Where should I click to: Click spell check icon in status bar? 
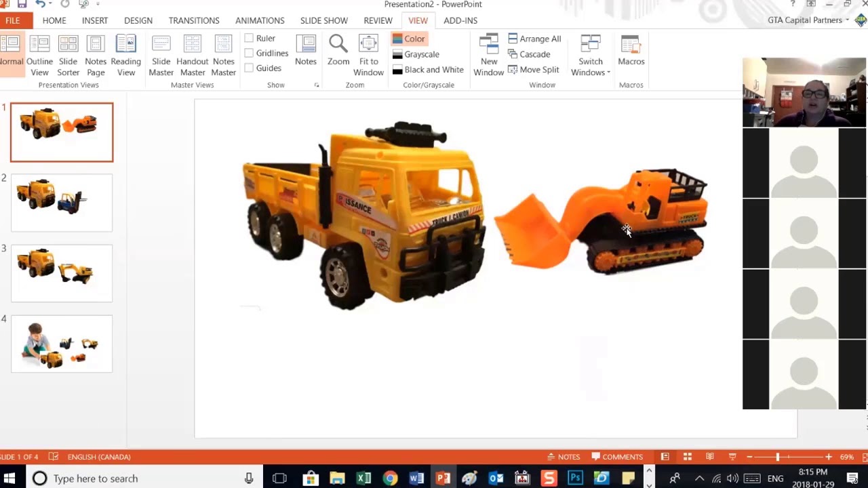coord(54,457)
